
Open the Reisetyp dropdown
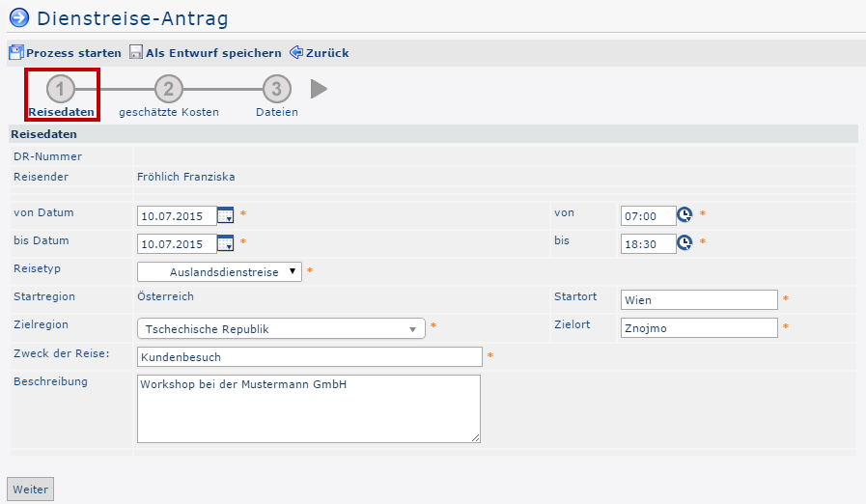(x=219, y=271)
